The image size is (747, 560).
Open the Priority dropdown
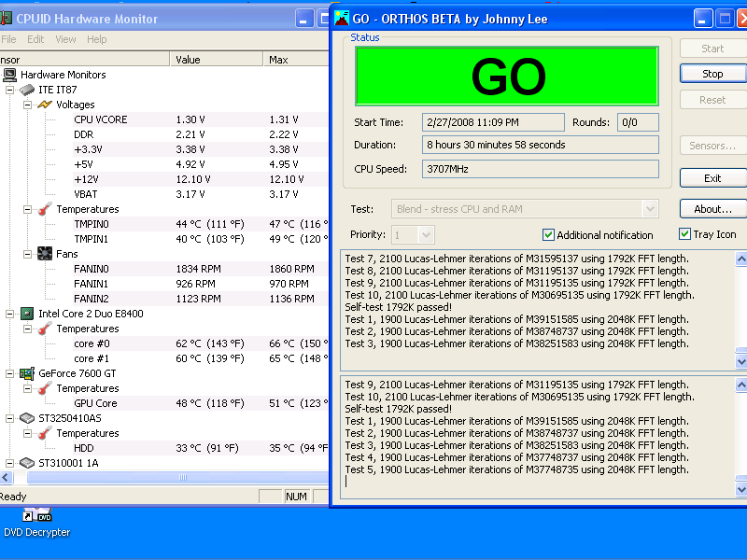click(x=426, y=235)
